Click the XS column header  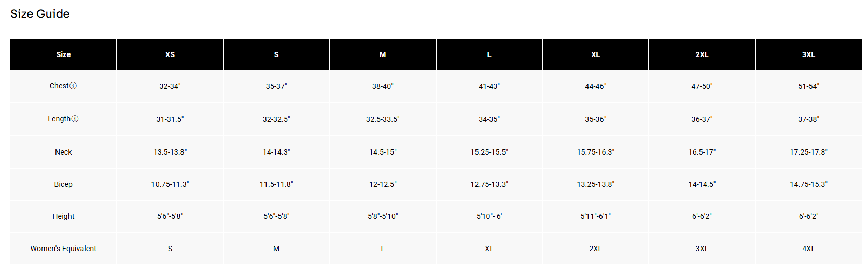170,54
